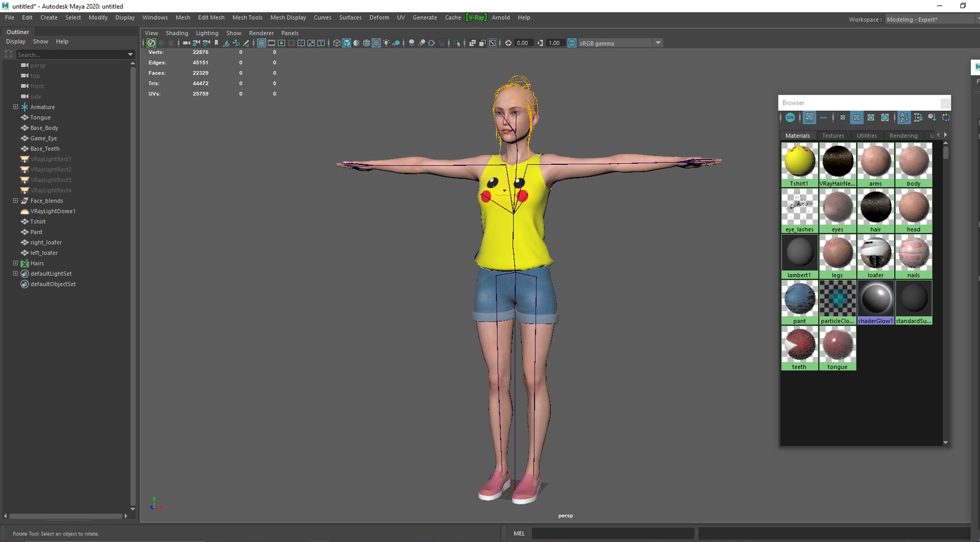
Task: Select the shaderGlow1 material swatch
Action: point(875,302)
